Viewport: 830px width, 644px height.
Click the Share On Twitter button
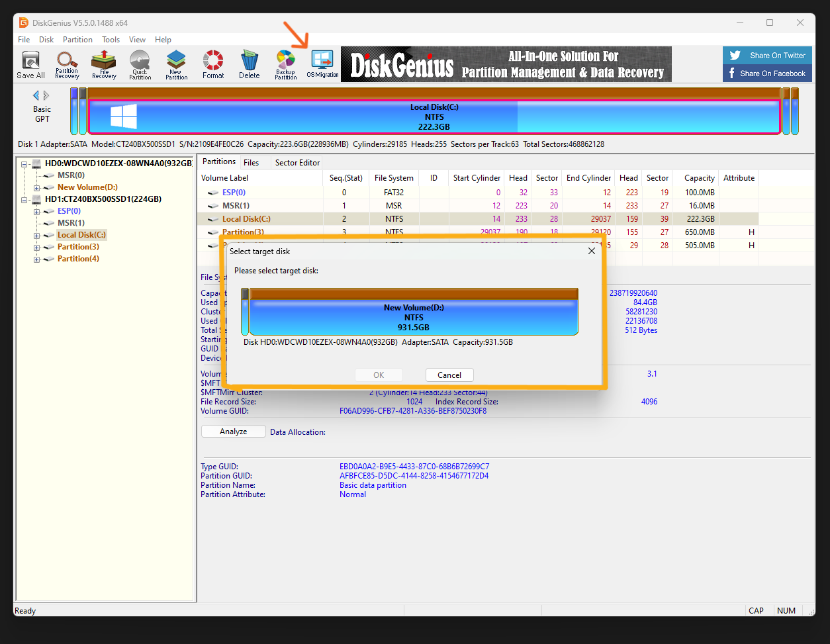point(767,56)
